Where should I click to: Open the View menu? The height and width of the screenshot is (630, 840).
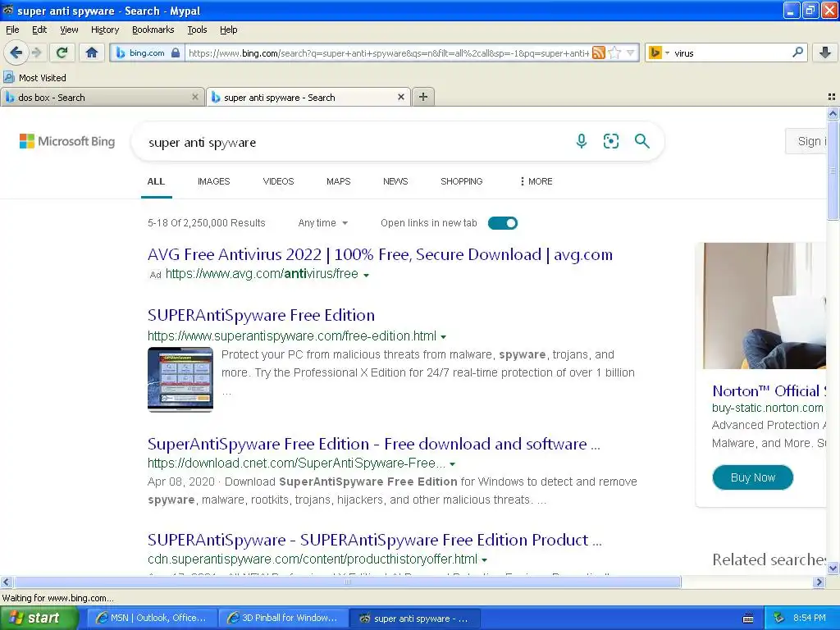(69, 30)
